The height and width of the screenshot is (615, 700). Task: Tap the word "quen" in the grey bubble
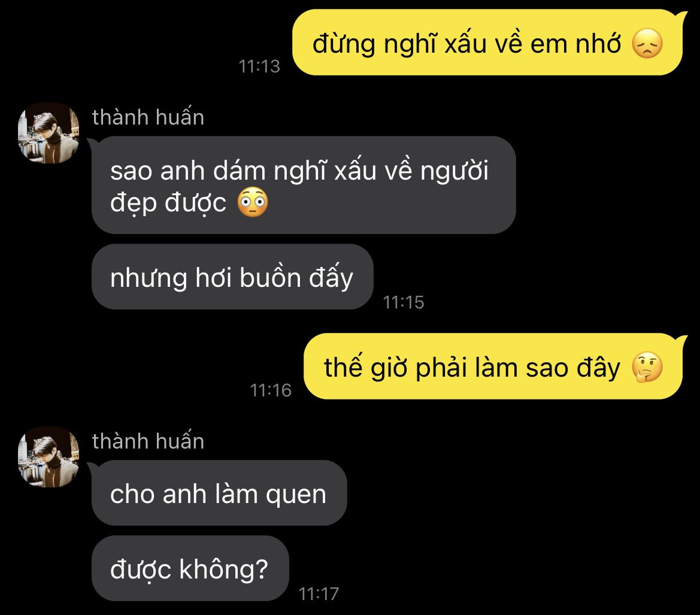(296, 495)
